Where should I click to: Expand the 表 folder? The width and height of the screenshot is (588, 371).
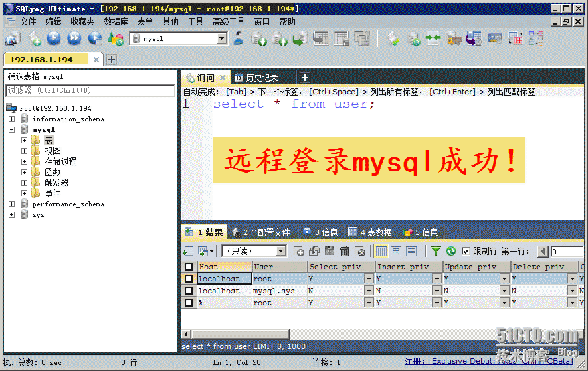tap(24, 140)
